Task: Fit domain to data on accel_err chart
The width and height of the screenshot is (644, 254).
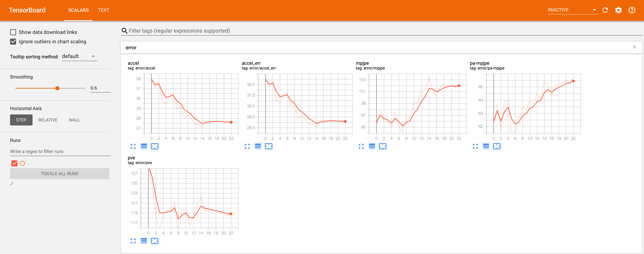Action: pos(269,146)
